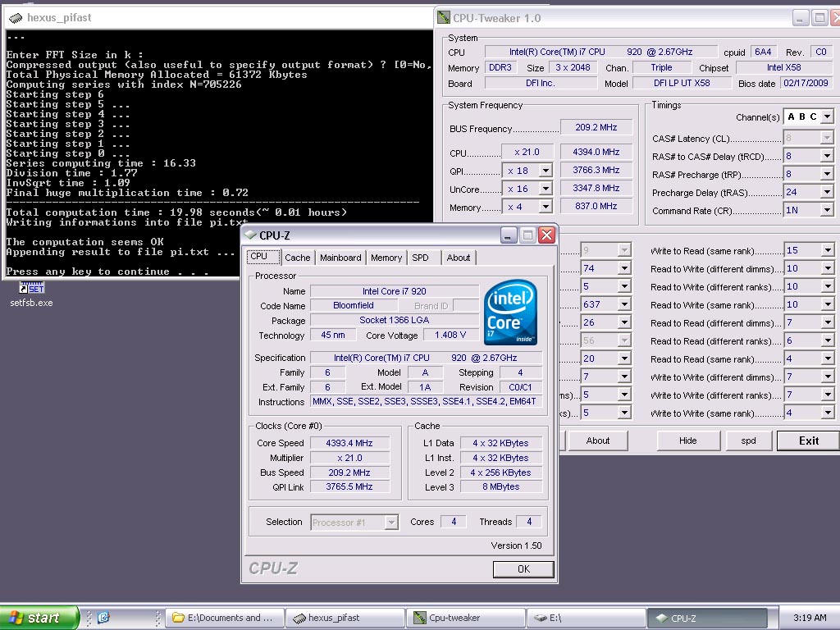Open the RAS# Precharge (tRP) dropdown
Screen dimensions: 840x630
point(827,174)
